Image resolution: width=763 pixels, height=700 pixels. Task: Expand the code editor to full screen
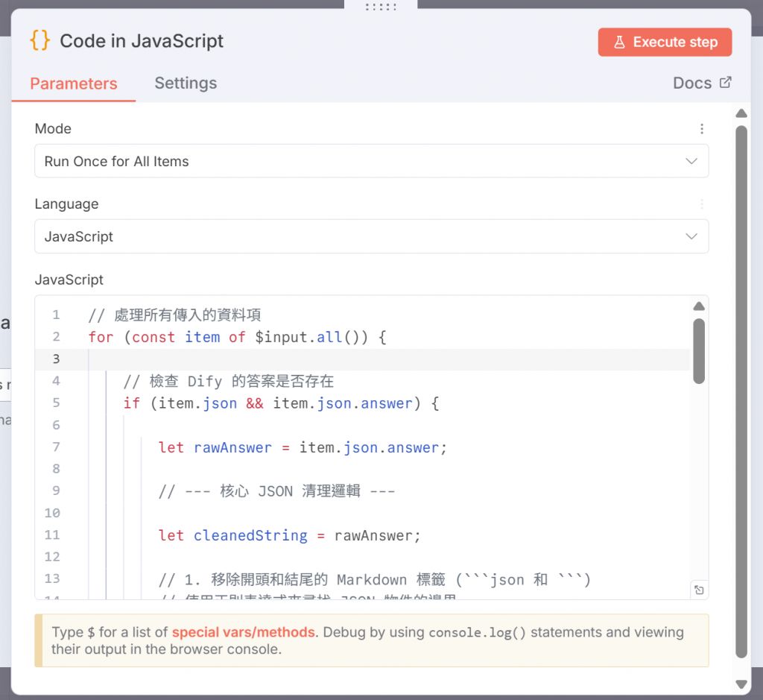(x=699, y=590)
